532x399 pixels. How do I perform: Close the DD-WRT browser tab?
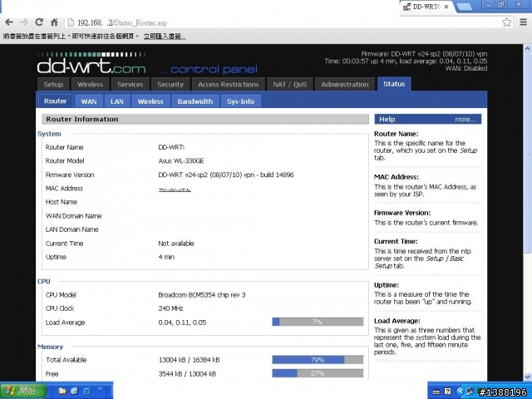[x=446, y=7]
